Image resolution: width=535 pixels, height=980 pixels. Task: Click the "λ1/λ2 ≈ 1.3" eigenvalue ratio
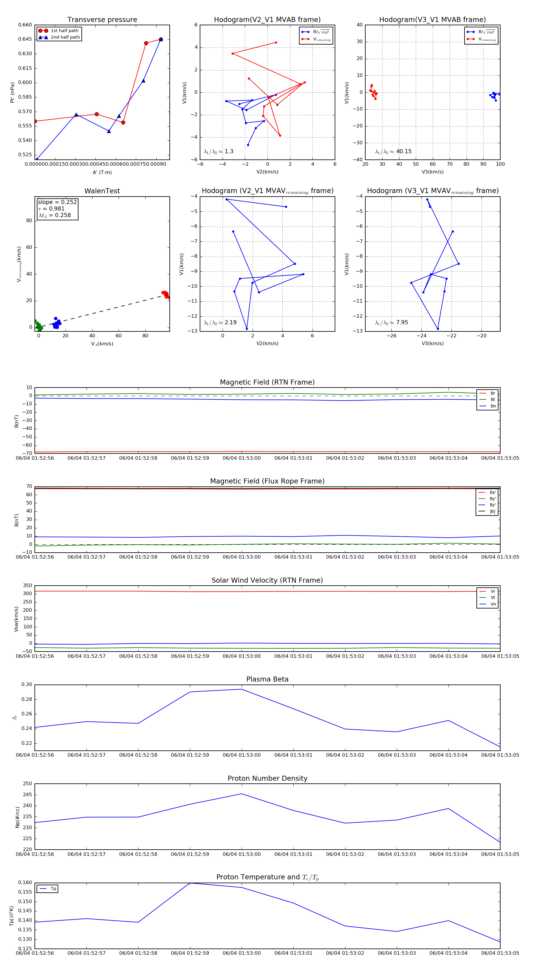click(218, 151)
